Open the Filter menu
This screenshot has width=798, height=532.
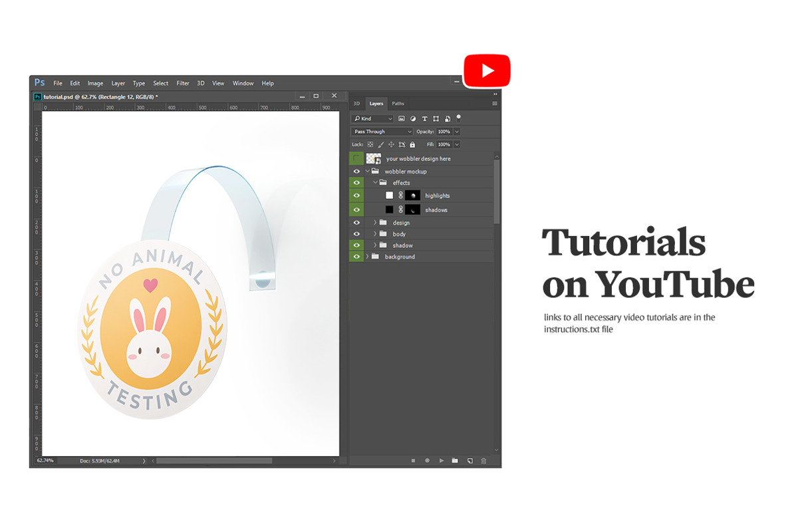click(x=183, y=83)
